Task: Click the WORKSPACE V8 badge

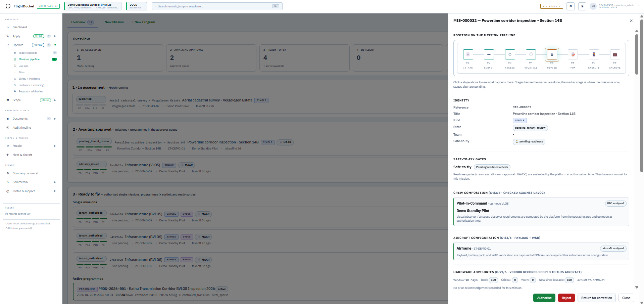Action: (48, 6)
